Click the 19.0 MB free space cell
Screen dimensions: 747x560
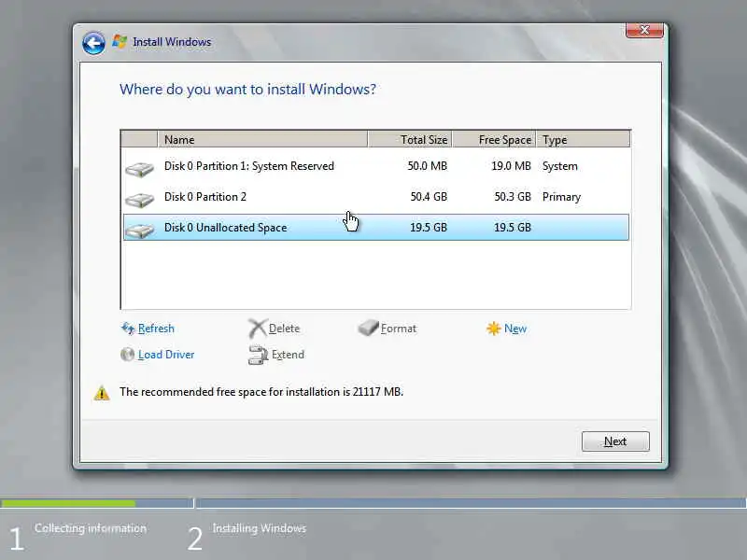point(511,166)
